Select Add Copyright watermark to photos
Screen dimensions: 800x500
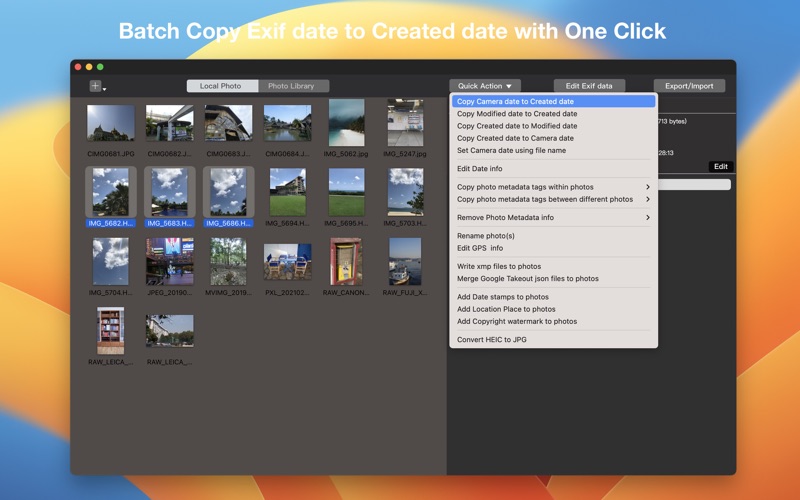pos(553,321)
